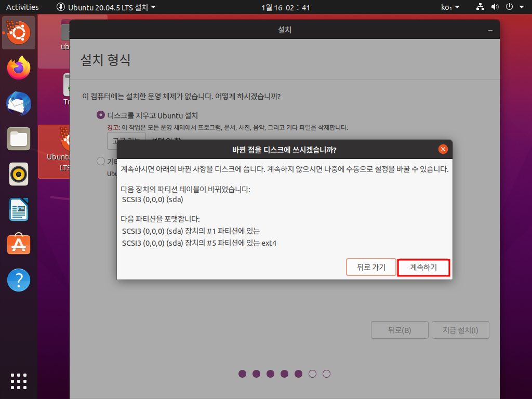Click the first progress dot at bottom
Viewport: 532px width, 399px height.
click(x=242, y=374)
